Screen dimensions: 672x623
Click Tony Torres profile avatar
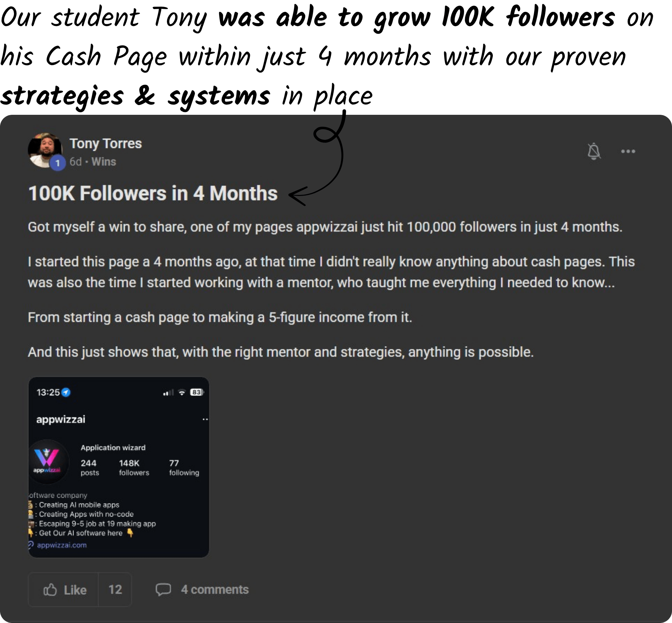(x=44, y=150)
